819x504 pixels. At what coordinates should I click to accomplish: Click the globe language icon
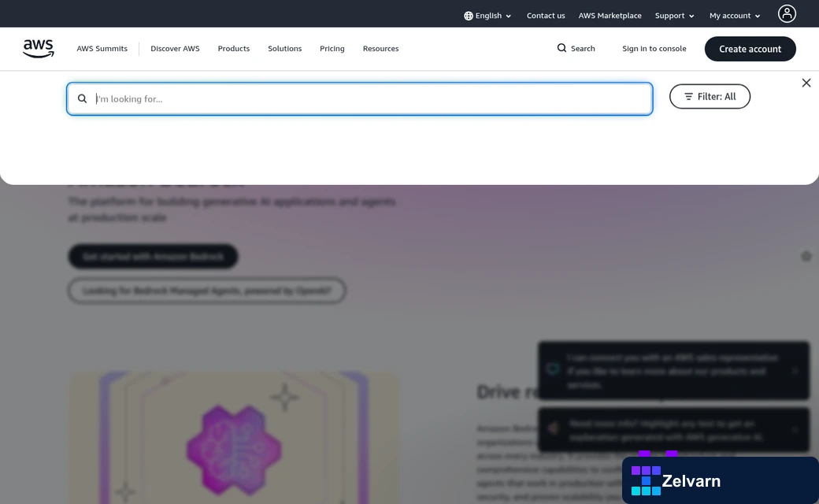point(469,16)
